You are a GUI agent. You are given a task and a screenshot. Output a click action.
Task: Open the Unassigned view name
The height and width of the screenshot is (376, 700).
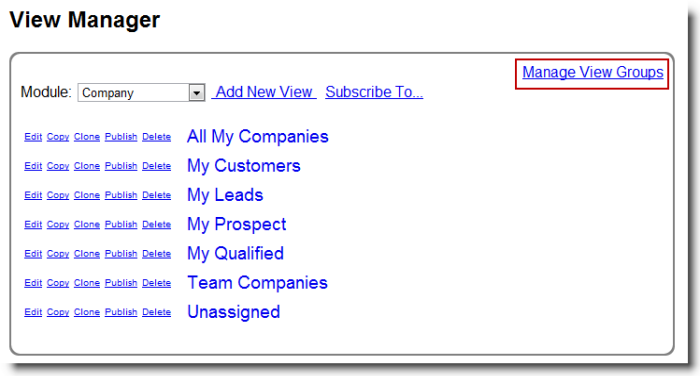click(233, 312)
